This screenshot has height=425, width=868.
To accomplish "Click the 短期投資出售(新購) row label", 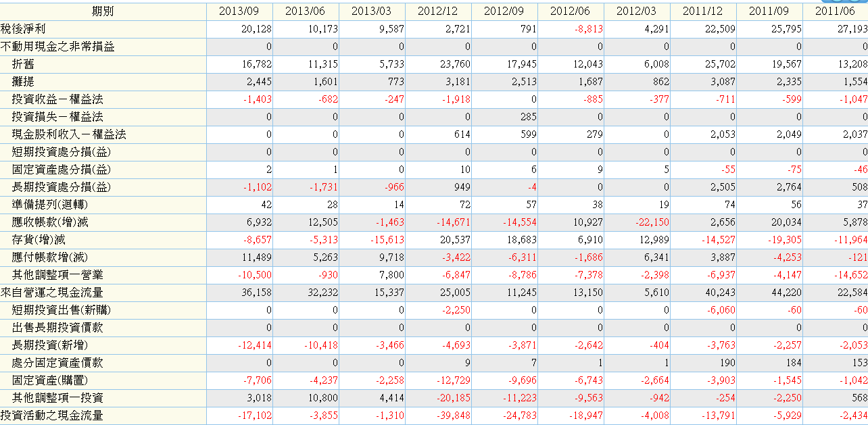I will click(x=61, y=310).
